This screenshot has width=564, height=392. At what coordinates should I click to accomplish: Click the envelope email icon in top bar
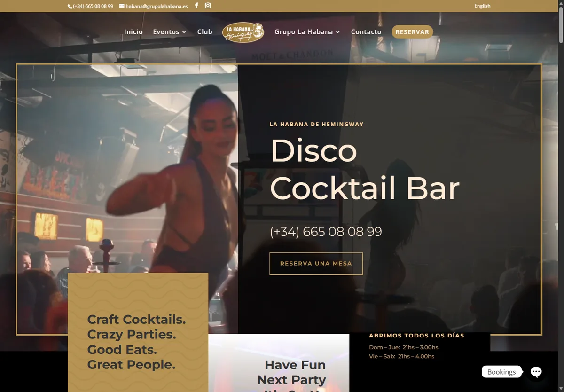tap(122, 6)
